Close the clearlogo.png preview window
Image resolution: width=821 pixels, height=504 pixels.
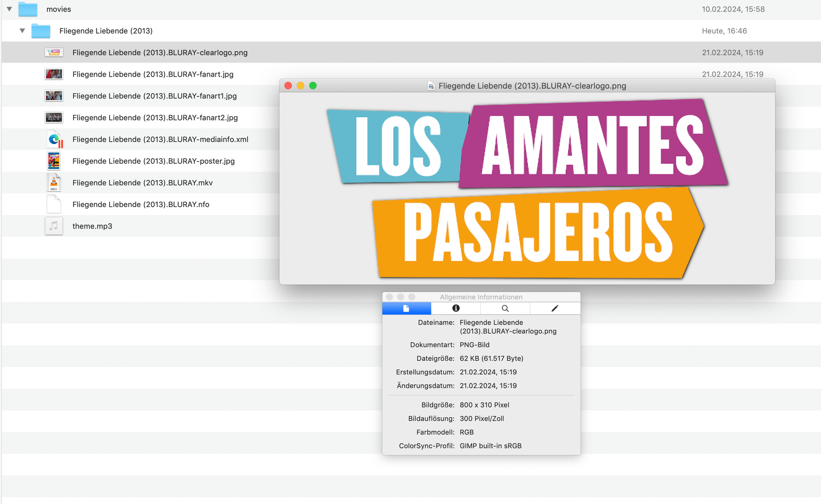pyautogui.click(x=288, y=86)
